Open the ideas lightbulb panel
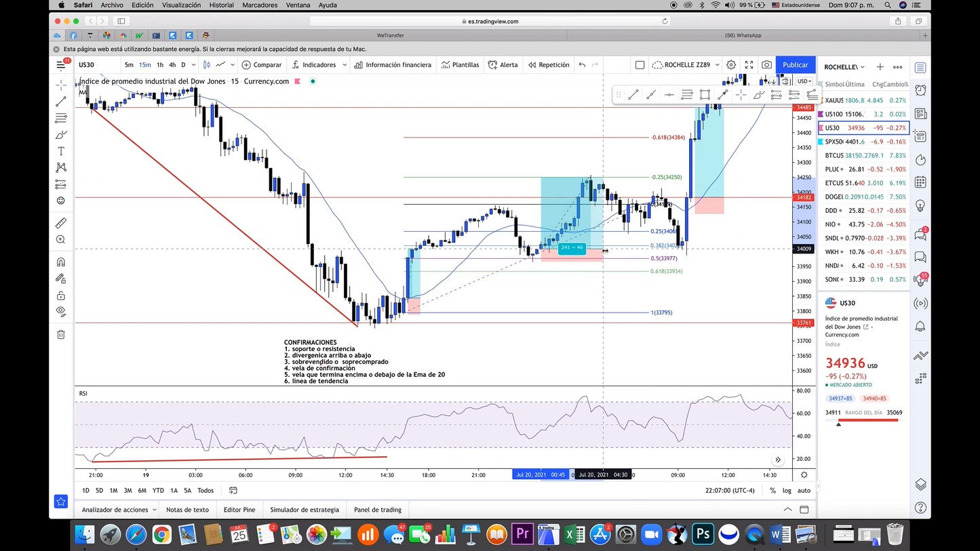 click(x=920, y=205)
